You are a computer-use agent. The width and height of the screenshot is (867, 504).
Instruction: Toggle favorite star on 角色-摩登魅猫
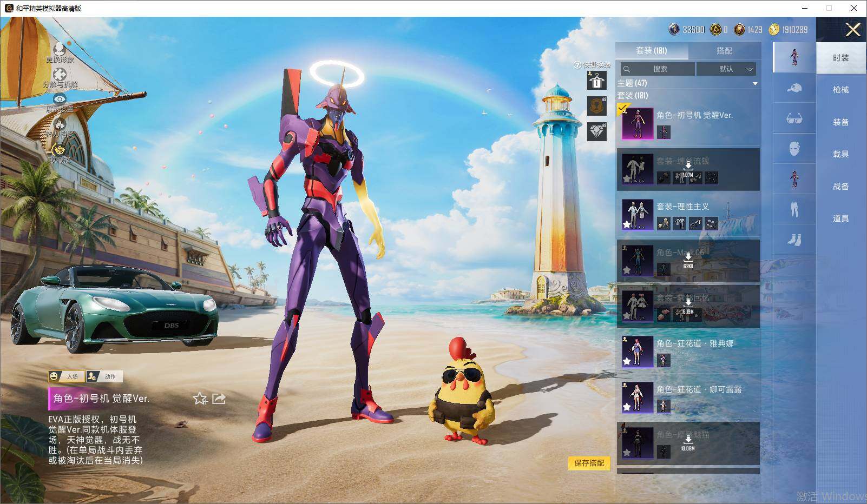pyautogui.click(x=627, y=453)
